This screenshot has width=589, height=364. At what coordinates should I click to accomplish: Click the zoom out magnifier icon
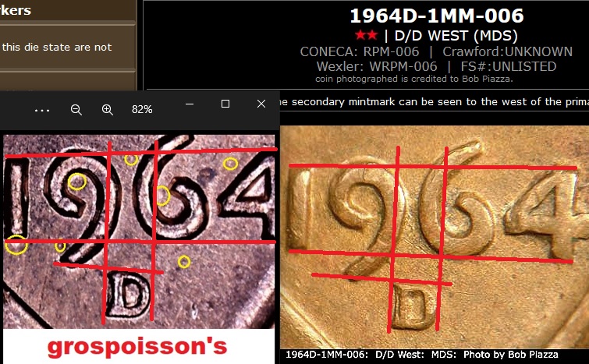pyautogui.click(x=76, y=110)
